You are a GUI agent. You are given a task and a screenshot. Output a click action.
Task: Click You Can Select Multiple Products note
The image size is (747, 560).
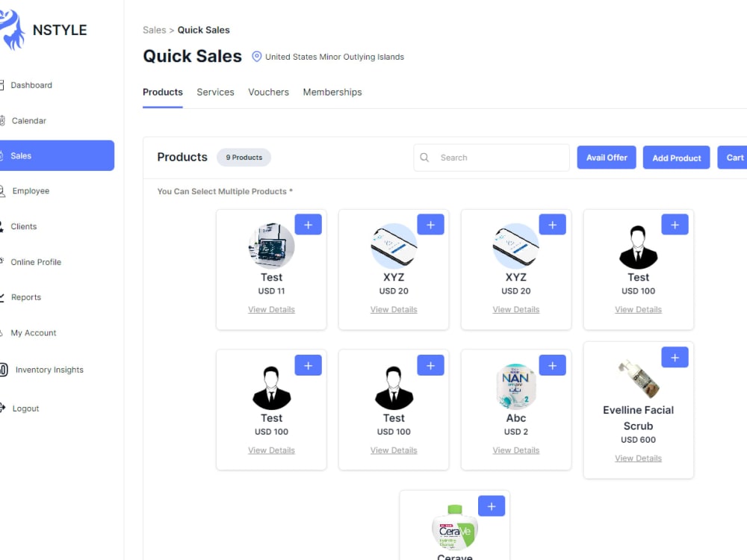pos(225,191)
